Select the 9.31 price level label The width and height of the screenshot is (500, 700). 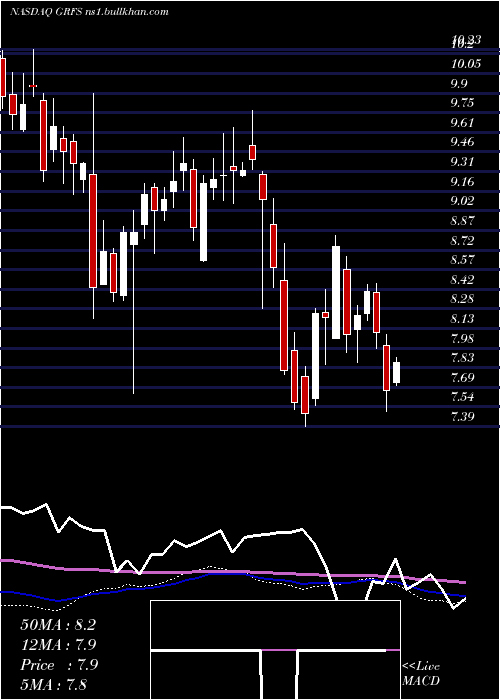click(x=462, y=162)
